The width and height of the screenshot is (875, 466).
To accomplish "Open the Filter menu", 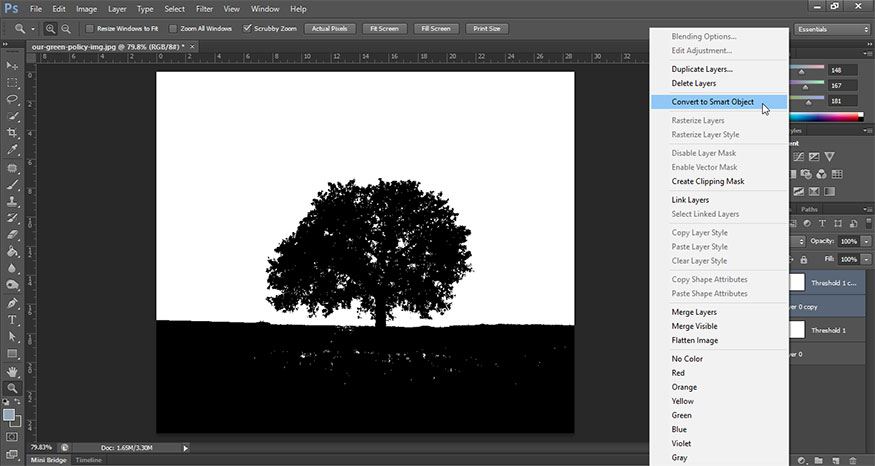I will [204, 9].
